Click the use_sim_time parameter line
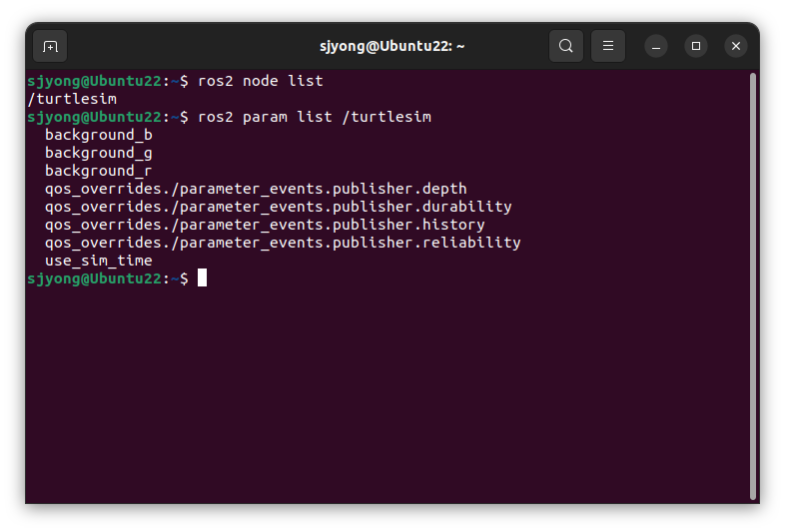 pos(99,261)
